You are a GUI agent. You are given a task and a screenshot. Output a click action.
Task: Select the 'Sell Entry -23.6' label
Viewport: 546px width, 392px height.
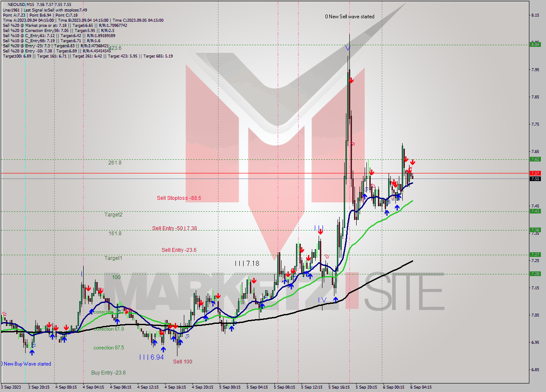coord(179,250)
